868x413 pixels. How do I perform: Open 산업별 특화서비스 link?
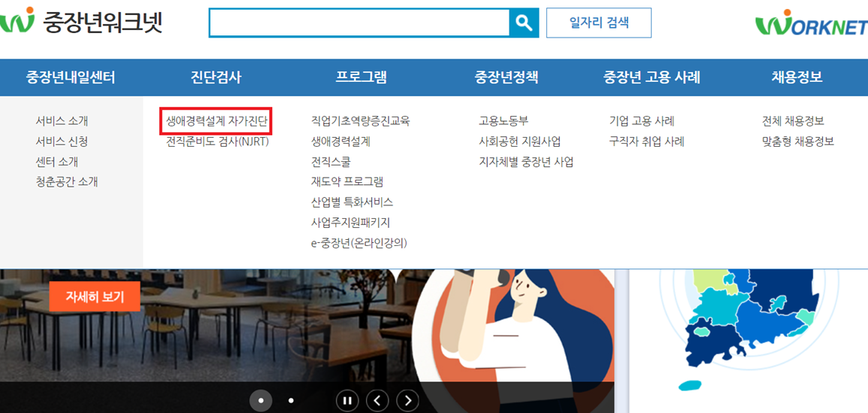click(352, 202)
